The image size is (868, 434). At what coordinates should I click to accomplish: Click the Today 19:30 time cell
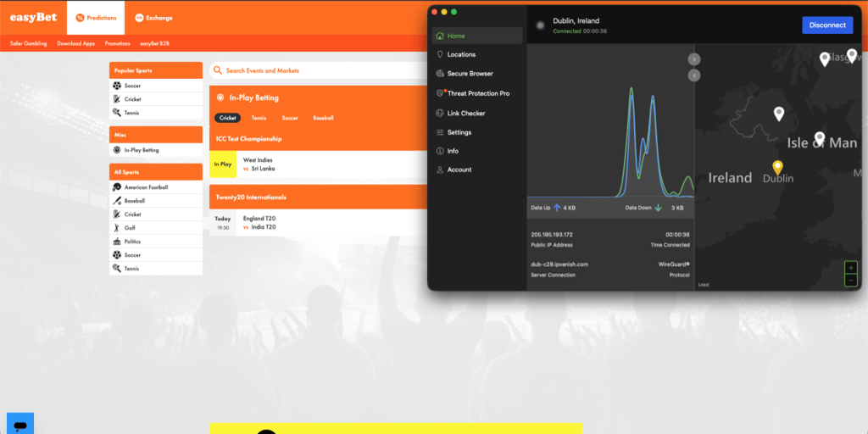pyautogui.click(x=223, y=223)
